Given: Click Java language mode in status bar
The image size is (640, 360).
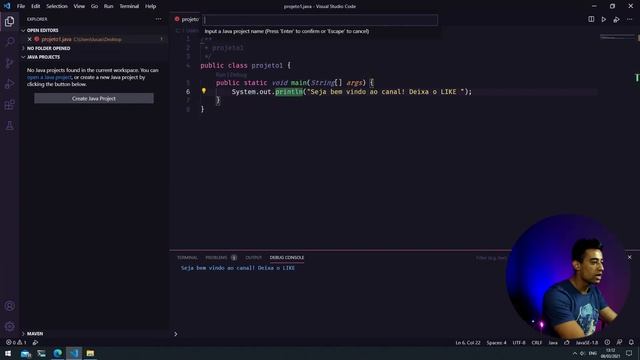Looking at the screenshot, I should 553,342.
